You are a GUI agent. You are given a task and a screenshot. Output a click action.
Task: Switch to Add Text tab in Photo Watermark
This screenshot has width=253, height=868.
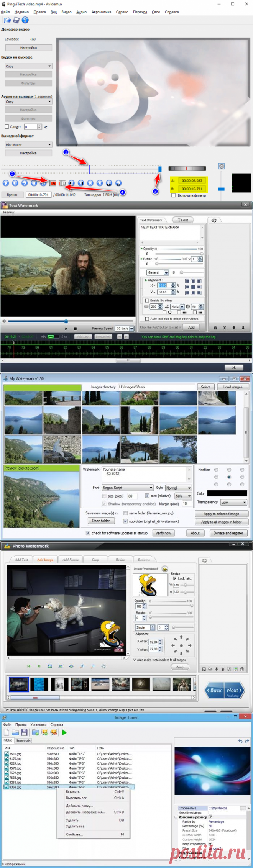(21, 560)
